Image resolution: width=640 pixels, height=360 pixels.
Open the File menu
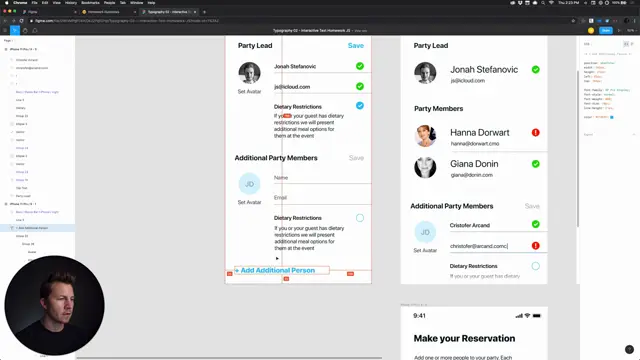[34, 2]
